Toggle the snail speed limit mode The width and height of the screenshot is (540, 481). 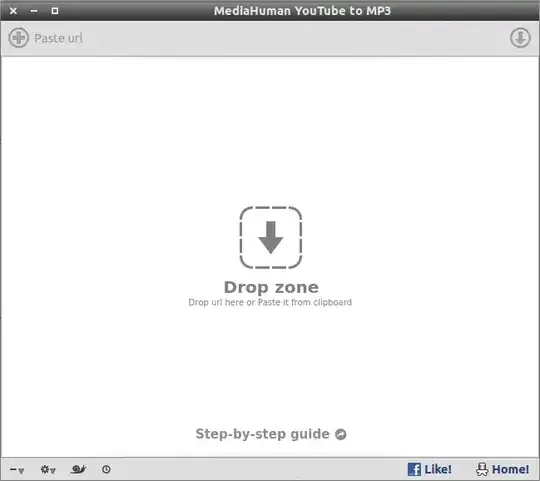78,469
